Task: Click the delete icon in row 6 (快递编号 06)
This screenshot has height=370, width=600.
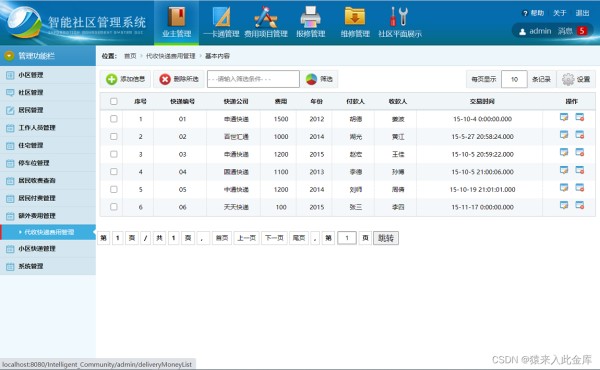Action: pyautogui.click(x=580, y=205)
